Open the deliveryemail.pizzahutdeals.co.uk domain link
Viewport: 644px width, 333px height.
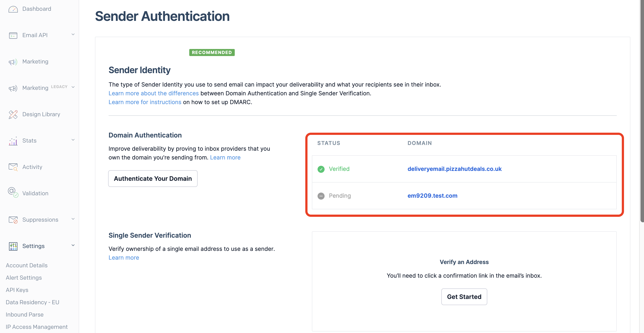(x=454, y=169)
